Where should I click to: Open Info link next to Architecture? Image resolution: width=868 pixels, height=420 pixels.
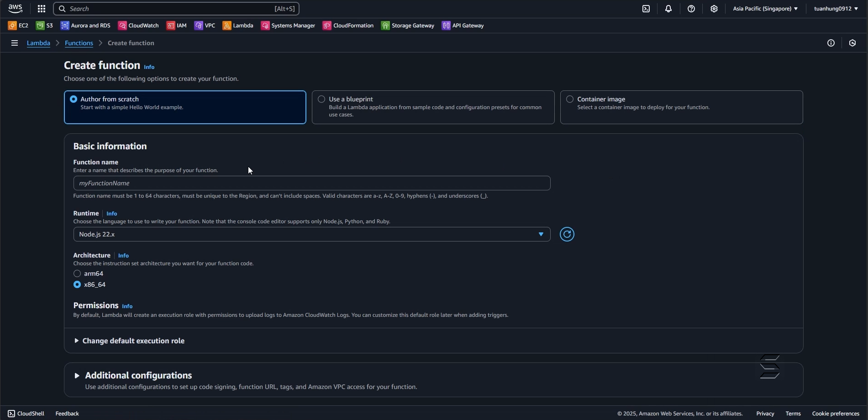point(123,256)
